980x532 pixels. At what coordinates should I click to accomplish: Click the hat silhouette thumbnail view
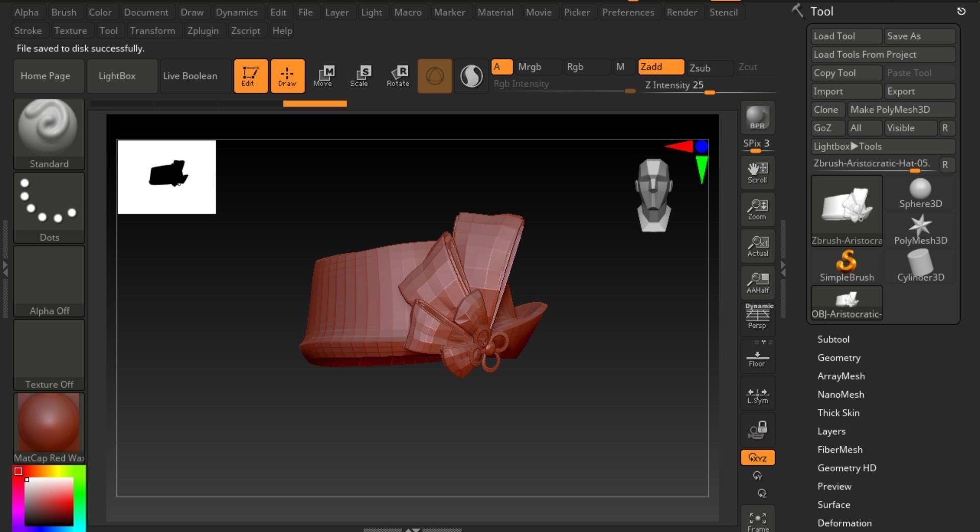tap(167, 177)
